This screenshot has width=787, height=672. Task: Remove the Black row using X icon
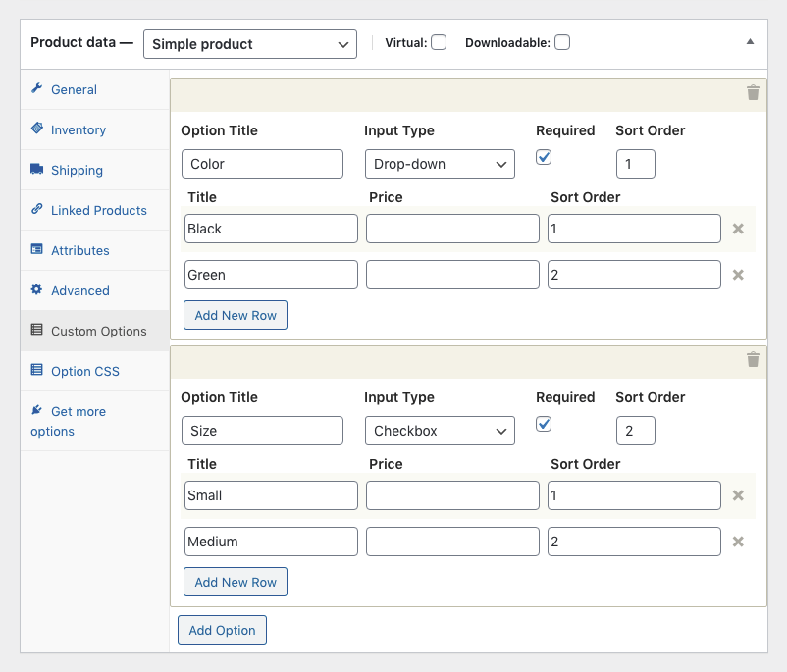[x=738, y=229]
